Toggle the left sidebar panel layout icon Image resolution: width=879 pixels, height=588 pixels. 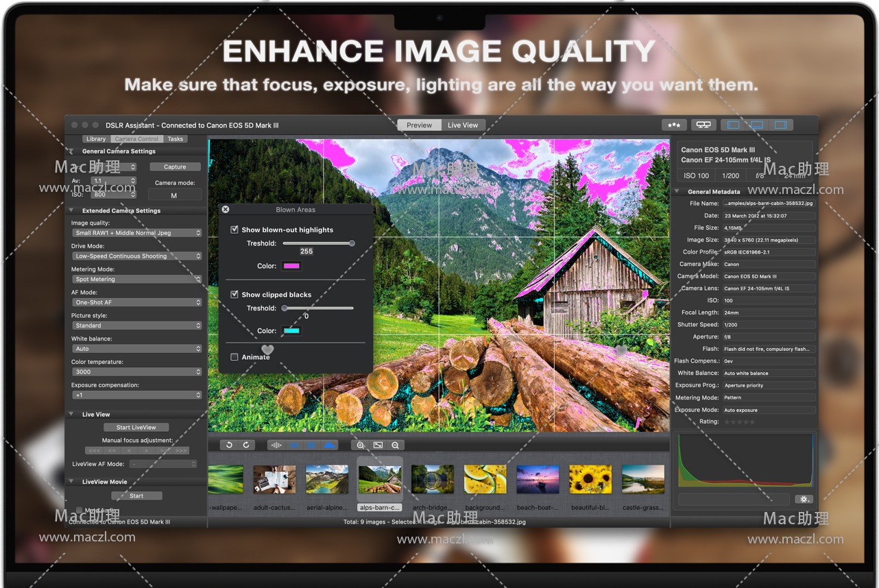[x=733, y=125]
